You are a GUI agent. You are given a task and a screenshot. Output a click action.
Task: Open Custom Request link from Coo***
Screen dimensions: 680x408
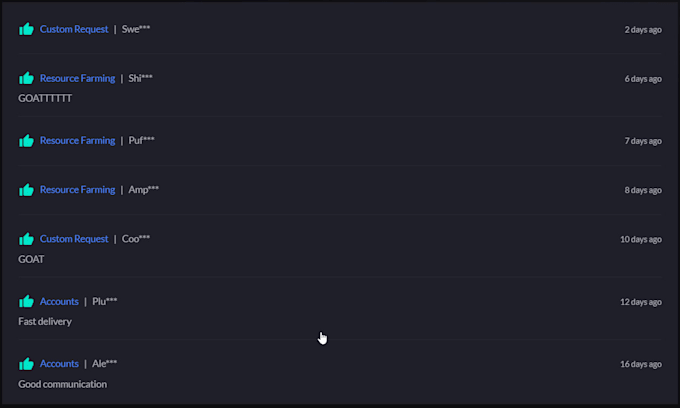[74, 239]
